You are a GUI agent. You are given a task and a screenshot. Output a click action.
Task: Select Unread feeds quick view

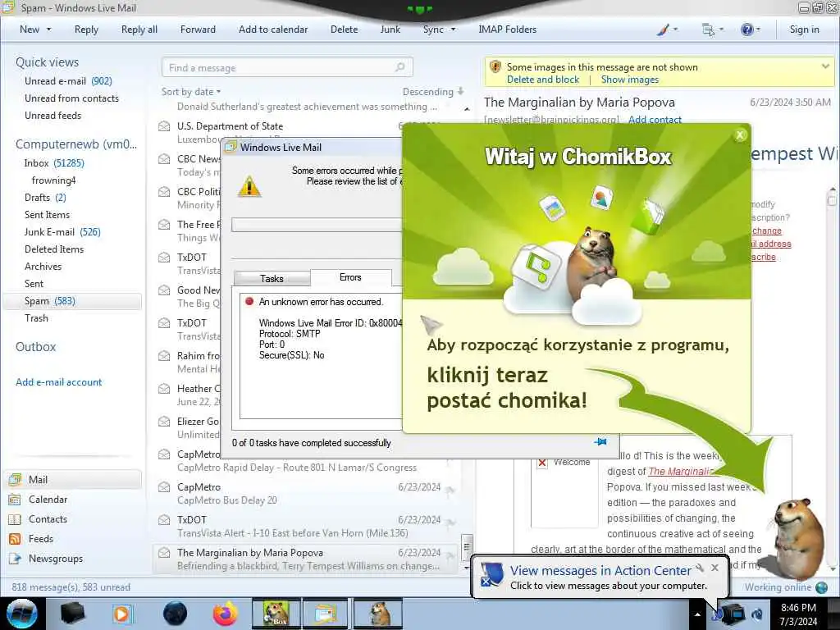53,115
